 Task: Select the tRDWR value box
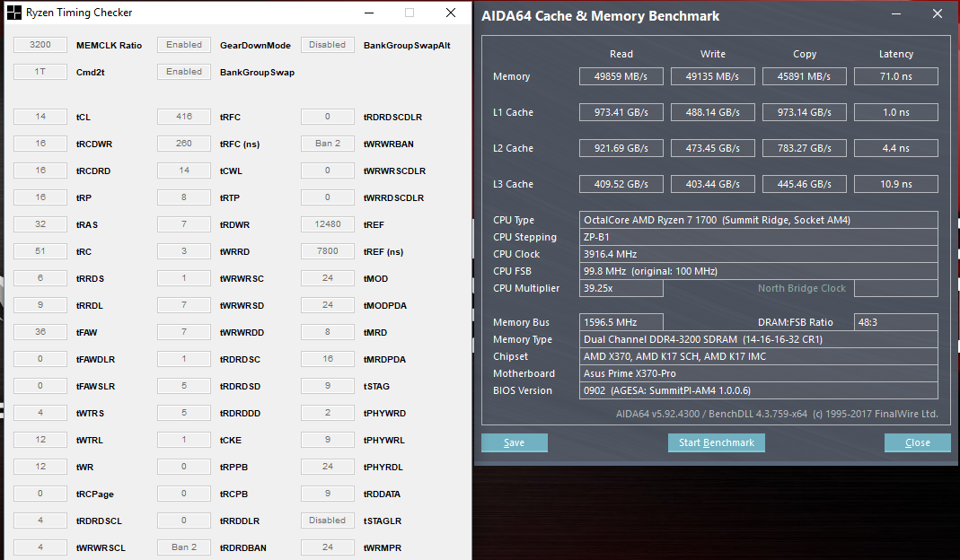(184, 224)
